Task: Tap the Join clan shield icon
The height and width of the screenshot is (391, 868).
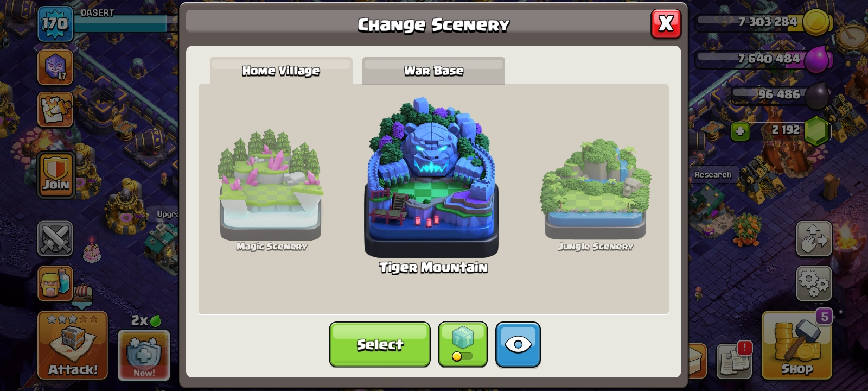Action: pos(56,175)
